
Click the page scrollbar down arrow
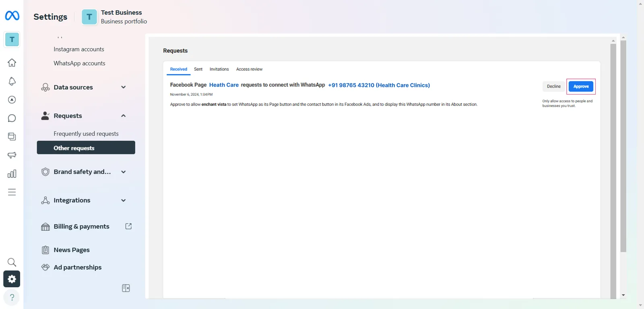(640, 305)
